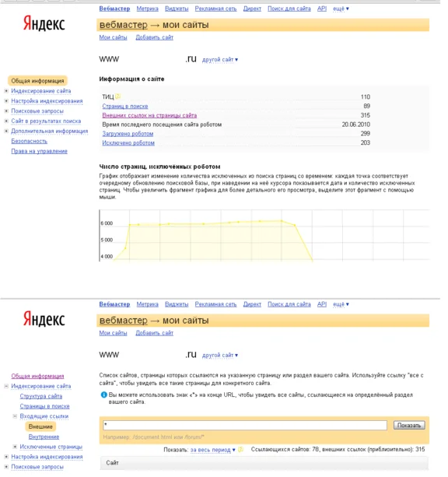This screenshot has height=477, width=448.
Task: Click the help icon next to period selector
Action: click(x=240, y=449)
